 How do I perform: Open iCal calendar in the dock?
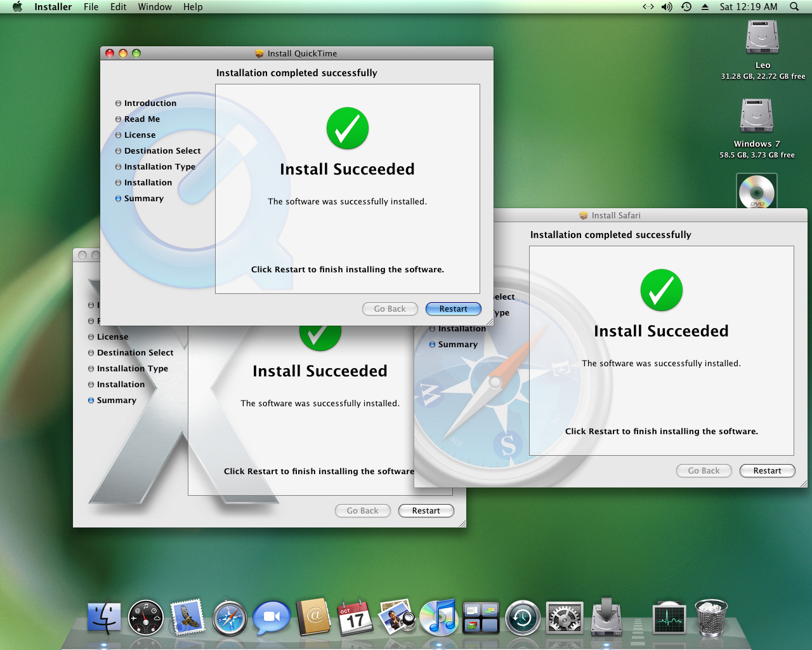[x=355, y=617]
